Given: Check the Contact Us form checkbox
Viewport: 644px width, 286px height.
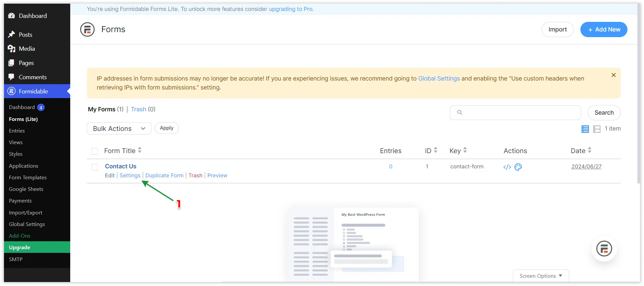Looking at the screenshot, I should point(95,167).
